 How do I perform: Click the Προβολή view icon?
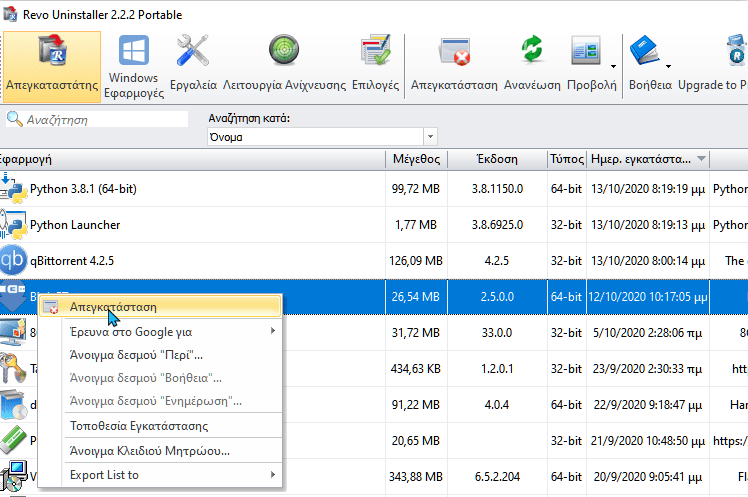[x=586, y=50]
